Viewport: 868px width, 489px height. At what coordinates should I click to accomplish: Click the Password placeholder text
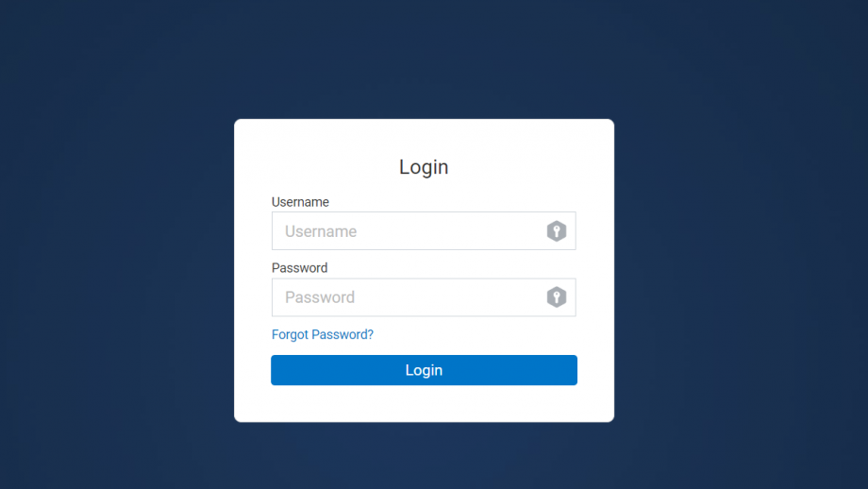320,297
